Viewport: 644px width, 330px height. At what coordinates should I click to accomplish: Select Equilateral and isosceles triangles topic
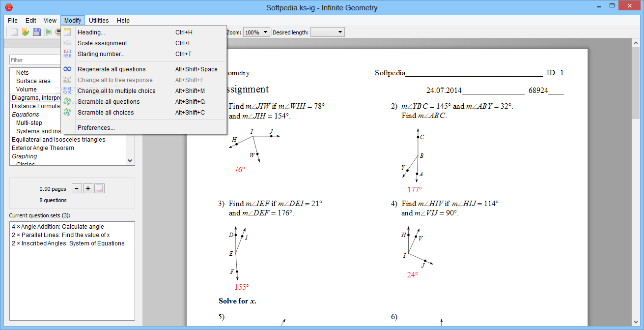point(58,140)
